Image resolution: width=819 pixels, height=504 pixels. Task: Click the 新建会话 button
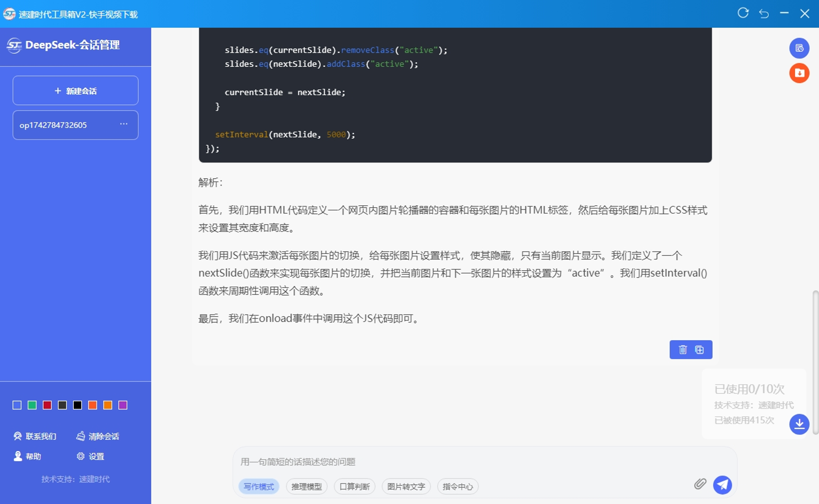76,91
